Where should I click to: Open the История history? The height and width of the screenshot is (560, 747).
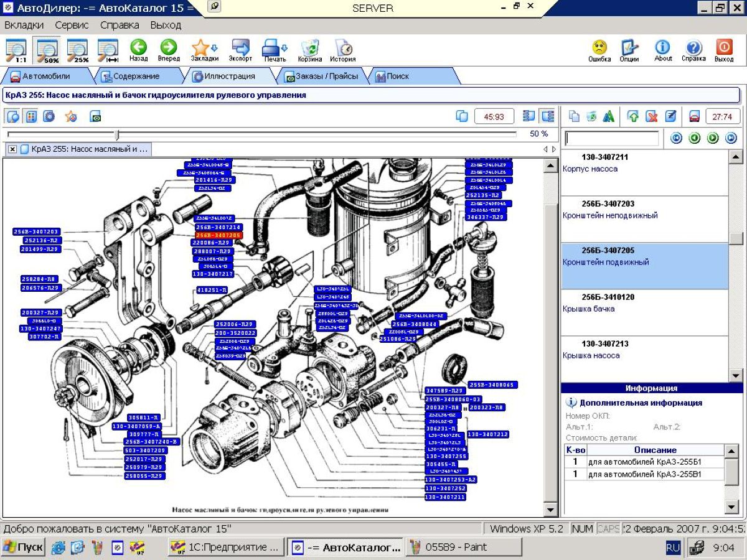click(343, 50)
